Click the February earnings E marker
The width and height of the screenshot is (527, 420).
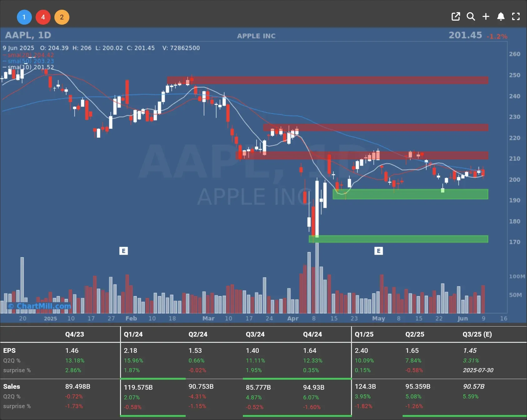click(x=123, y=251)
